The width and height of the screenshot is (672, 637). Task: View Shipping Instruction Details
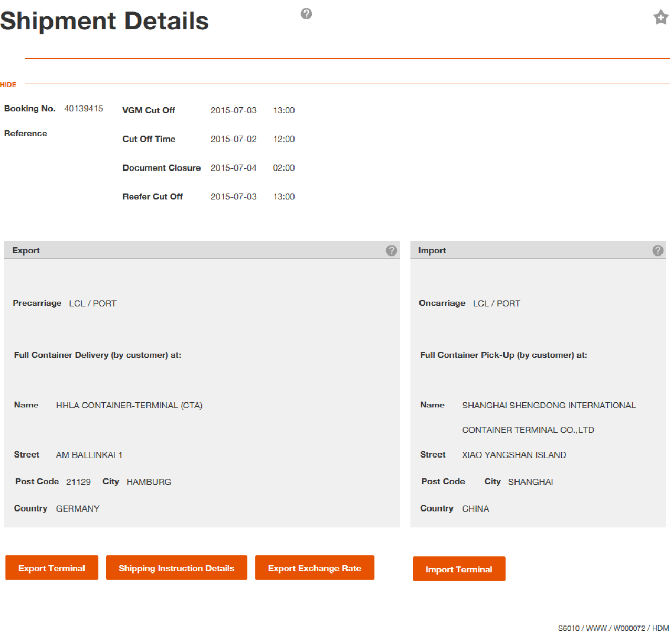[x=176, y=568]
